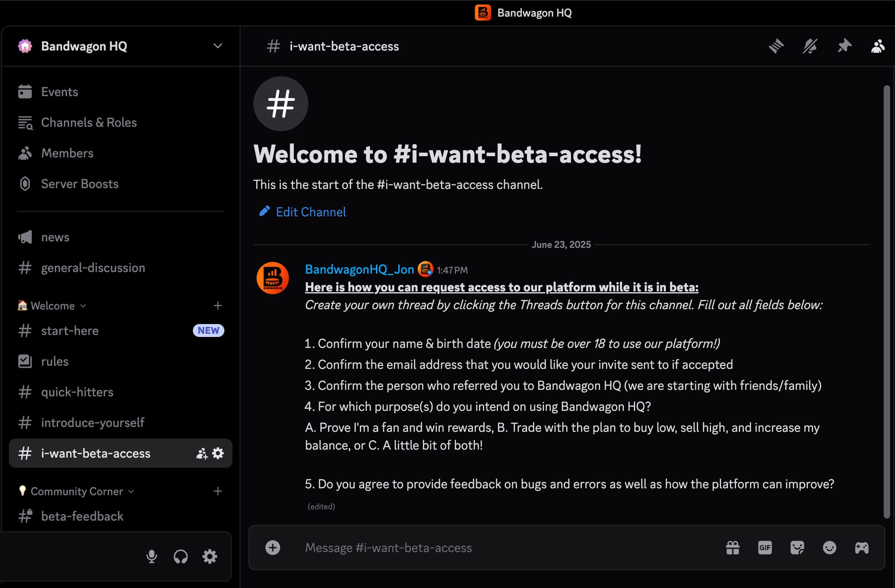Click the hash icon in channel header

(273, 46)
